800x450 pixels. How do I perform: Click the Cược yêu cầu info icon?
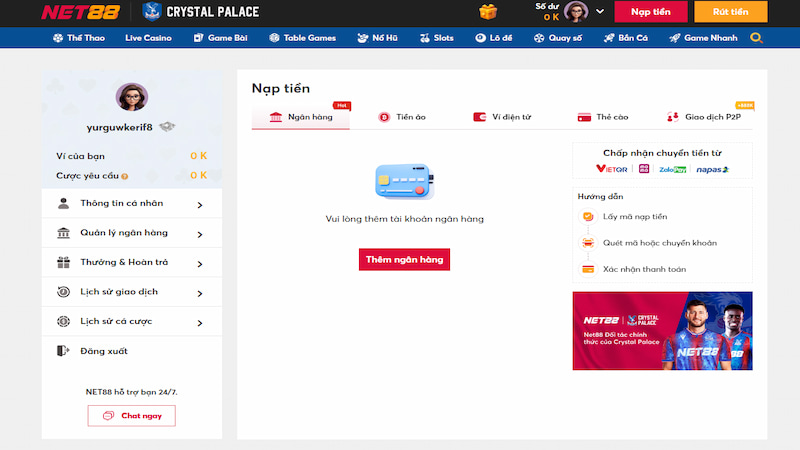coord(124,177)
